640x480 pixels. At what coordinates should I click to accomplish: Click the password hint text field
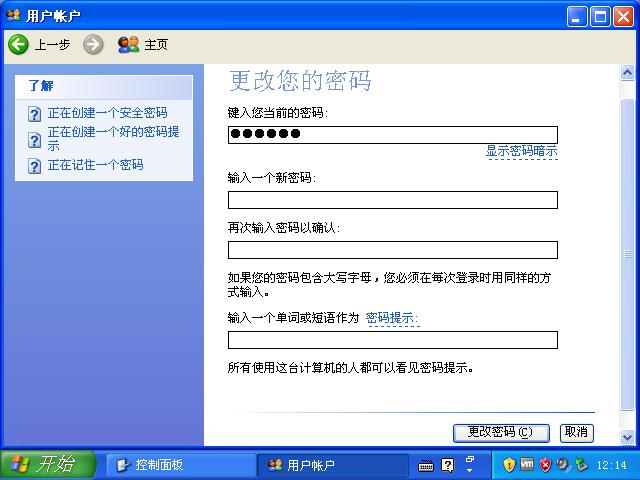point(392,340)
